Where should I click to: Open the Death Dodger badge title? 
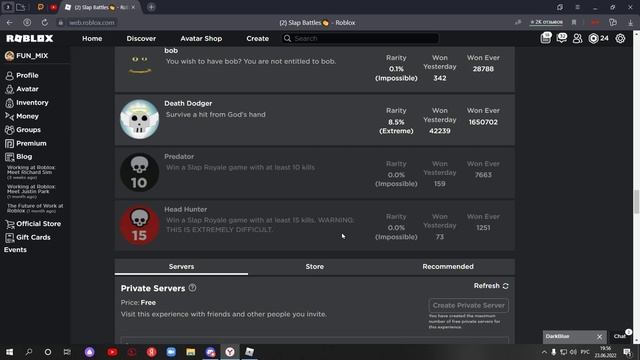click(188, 104)
